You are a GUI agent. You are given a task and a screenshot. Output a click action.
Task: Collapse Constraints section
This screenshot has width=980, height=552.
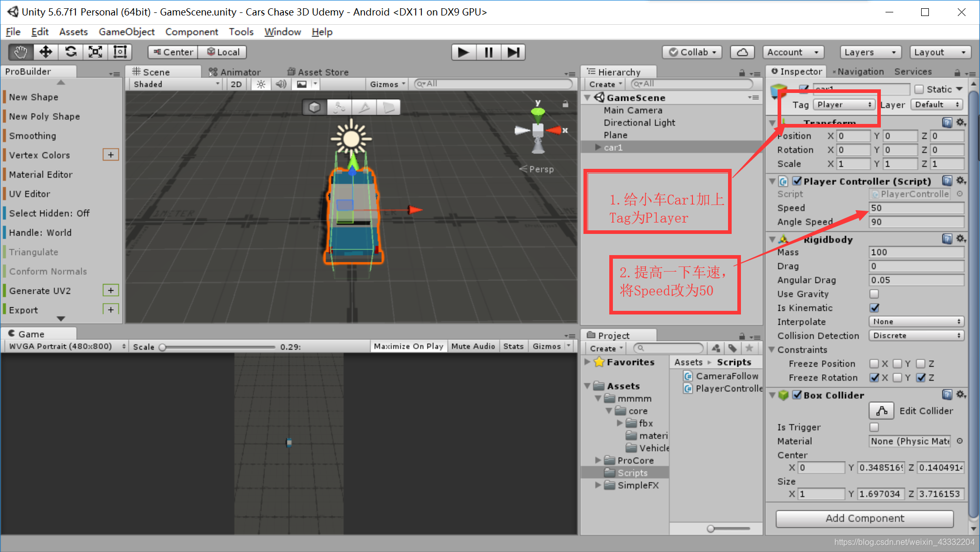pyautogui.click(x=772, y=350)
